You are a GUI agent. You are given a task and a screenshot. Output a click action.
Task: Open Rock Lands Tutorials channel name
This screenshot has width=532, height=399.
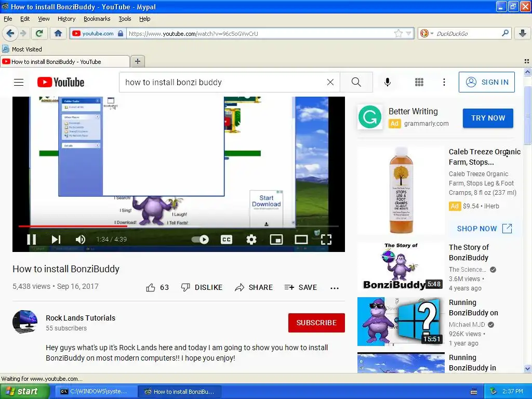point(81,318)
